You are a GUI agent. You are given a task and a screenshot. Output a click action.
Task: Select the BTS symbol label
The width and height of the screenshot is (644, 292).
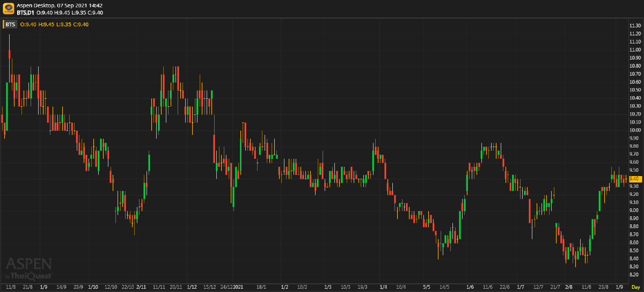(x=10, y=24)
